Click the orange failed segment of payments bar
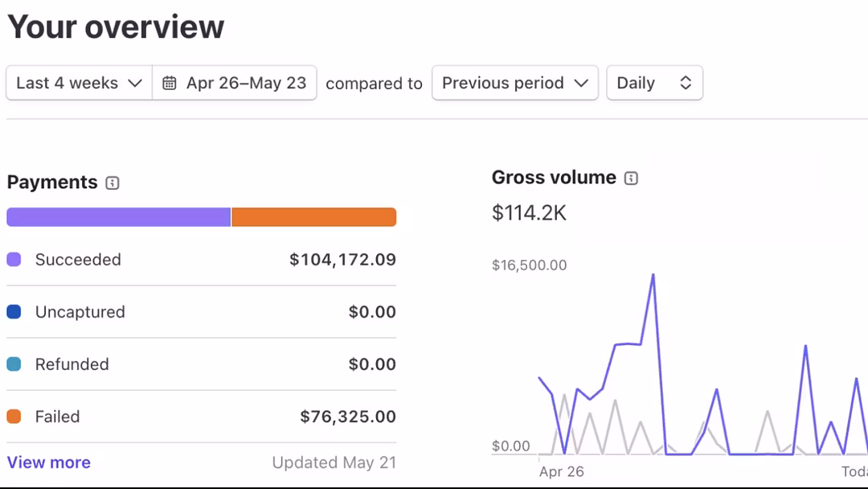Screen dimensions: 868x489 pos(313,217)
